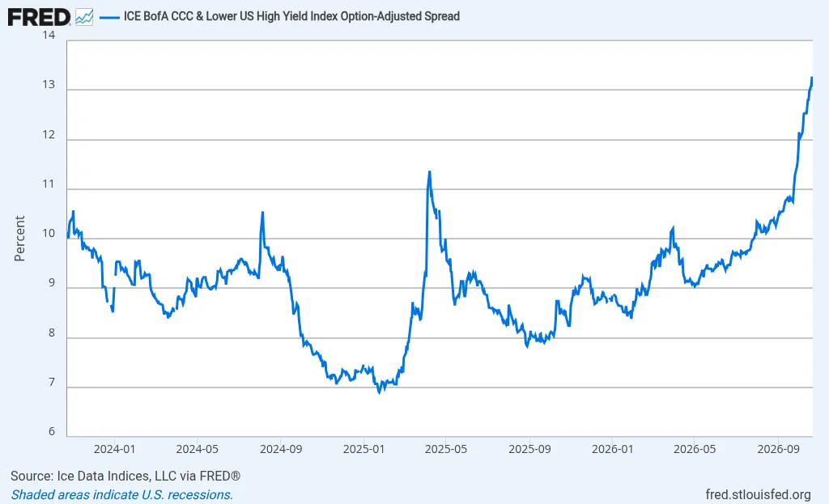This screenshot has height=504, width=829.
Task: Click x-axis date 2026-09
Action: pos(778,450)
